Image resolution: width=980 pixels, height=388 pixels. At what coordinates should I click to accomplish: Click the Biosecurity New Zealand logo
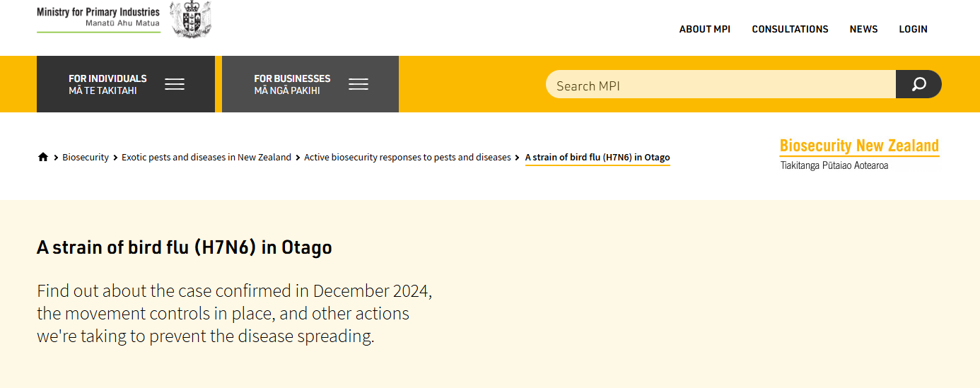click(x=859, y=154)
